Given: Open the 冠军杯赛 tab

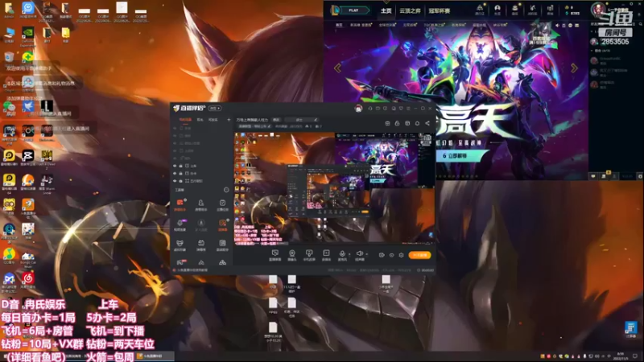Looking at the screenshot, I should (x=439, y=10).
